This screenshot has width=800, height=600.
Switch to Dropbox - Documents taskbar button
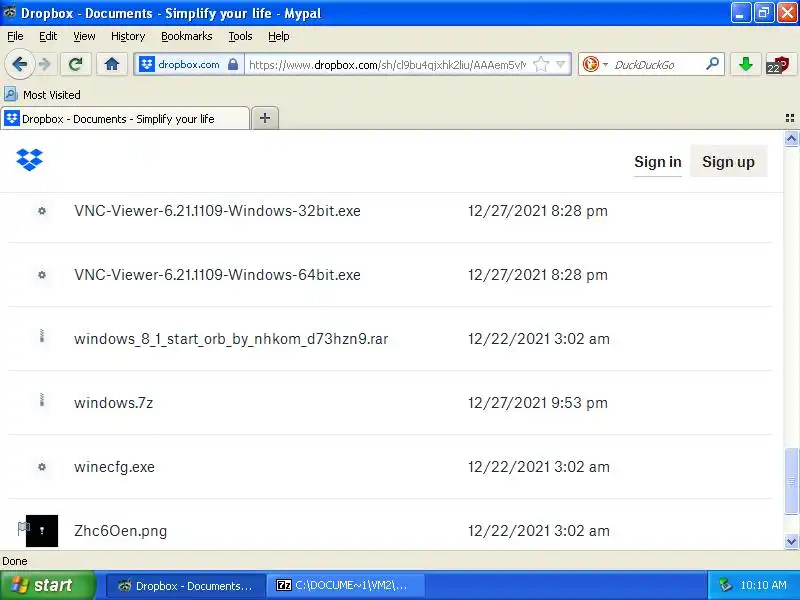[186, 585]
